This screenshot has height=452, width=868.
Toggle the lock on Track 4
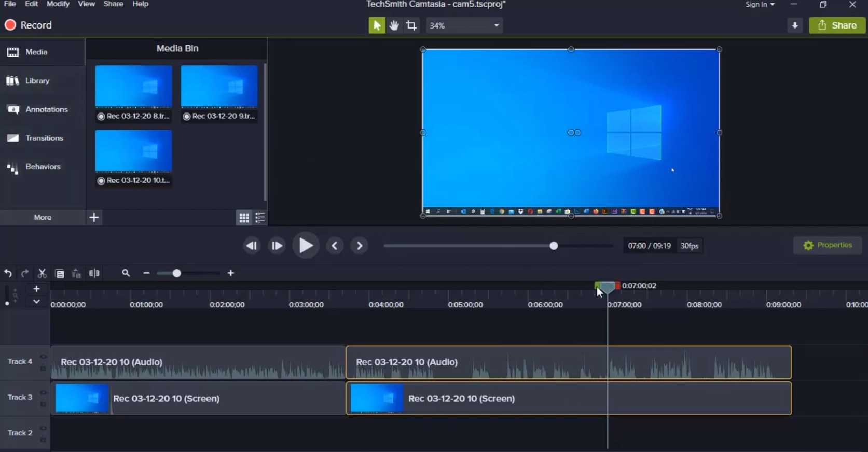point(44,368)
